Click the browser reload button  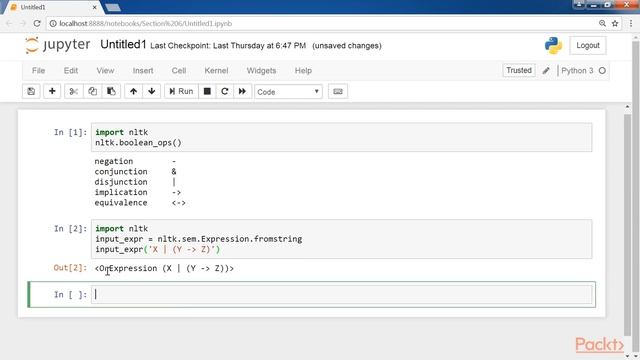tap(37, 24)
